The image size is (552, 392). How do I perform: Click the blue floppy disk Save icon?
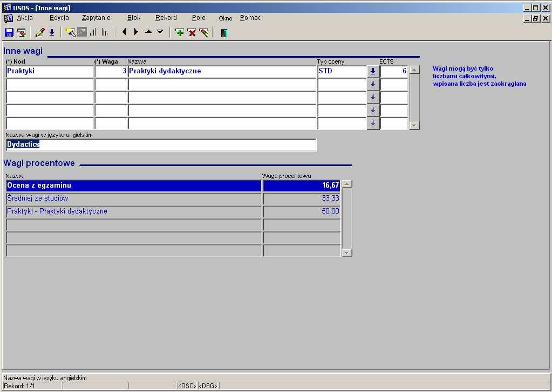(x=9, y=33)
